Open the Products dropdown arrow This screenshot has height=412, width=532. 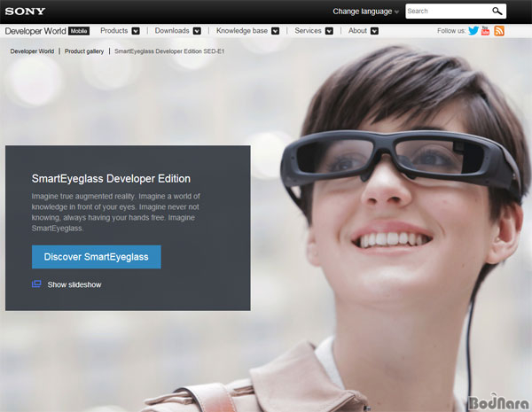click(136, 31)
